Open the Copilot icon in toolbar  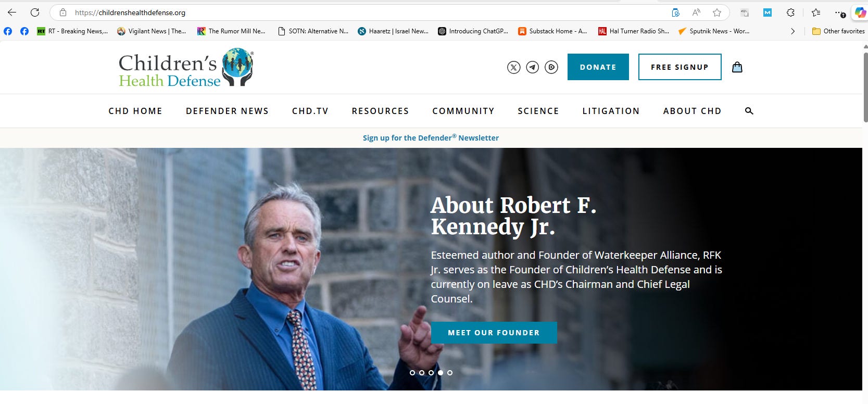point(860,12)
